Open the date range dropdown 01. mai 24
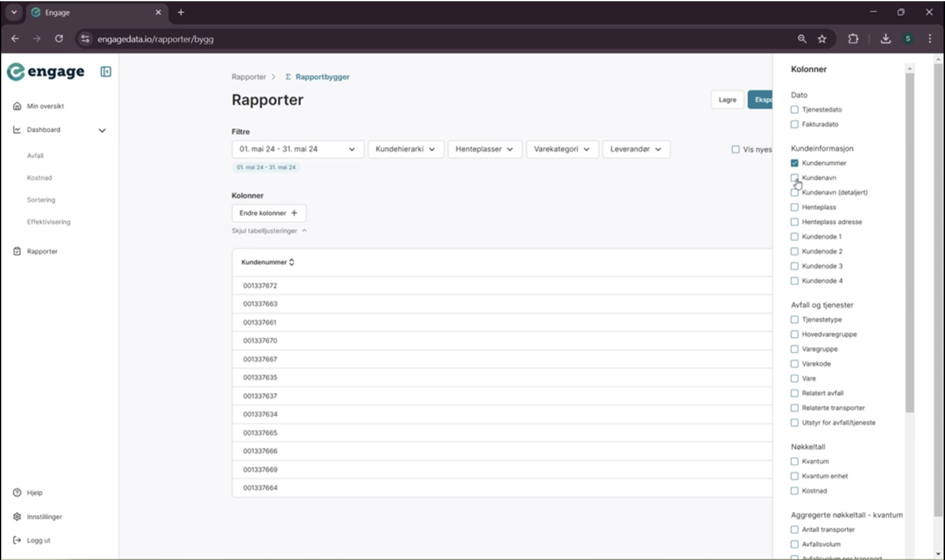Image resolution: width=945 pixels, height=560 pixels. tap(297, 149)
